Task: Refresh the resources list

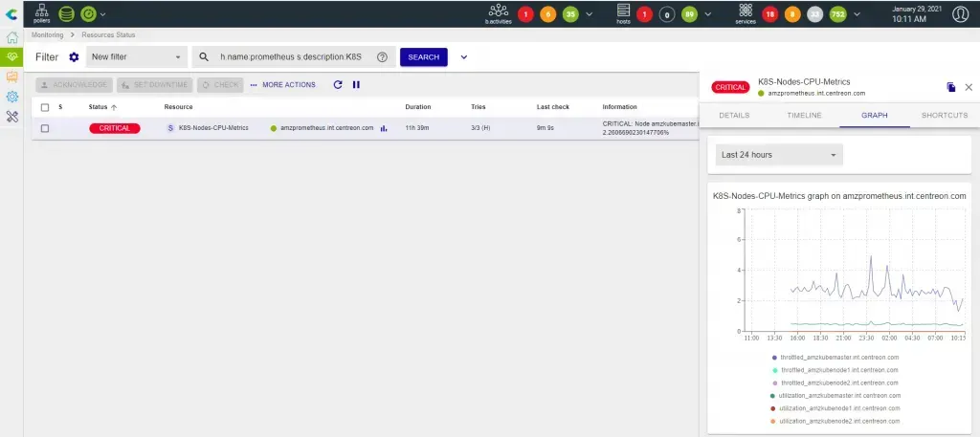Action: click(338, 85)
